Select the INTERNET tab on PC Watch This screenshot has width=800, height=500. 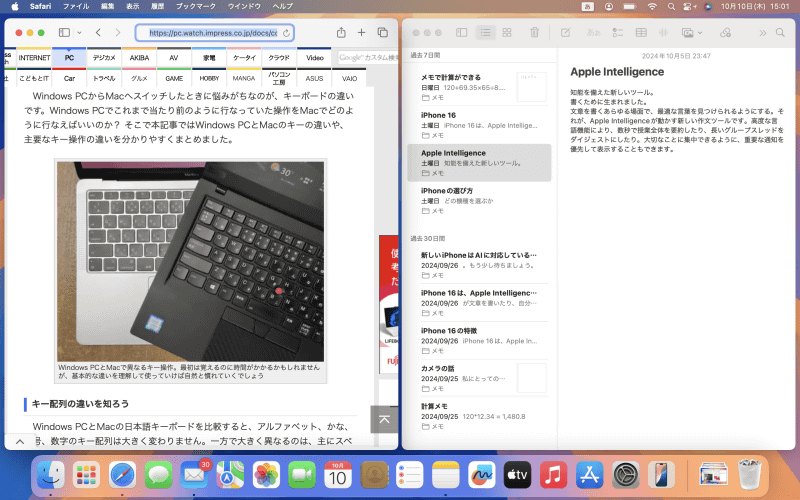coord(34,58)
